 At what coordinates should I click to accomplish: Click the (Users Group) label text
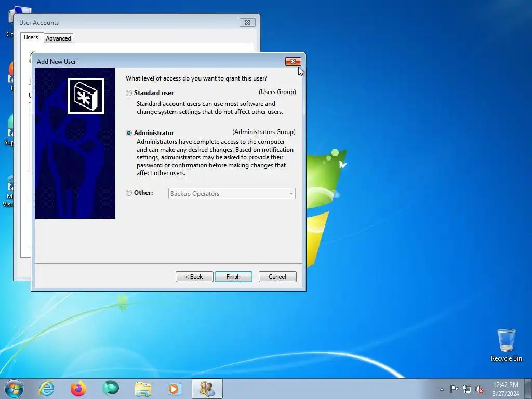[277, 92]
